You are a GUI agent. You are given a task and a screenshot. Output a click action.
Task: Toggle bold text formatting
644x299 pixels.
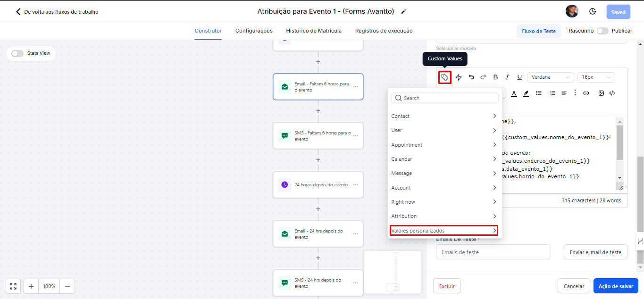495,77
